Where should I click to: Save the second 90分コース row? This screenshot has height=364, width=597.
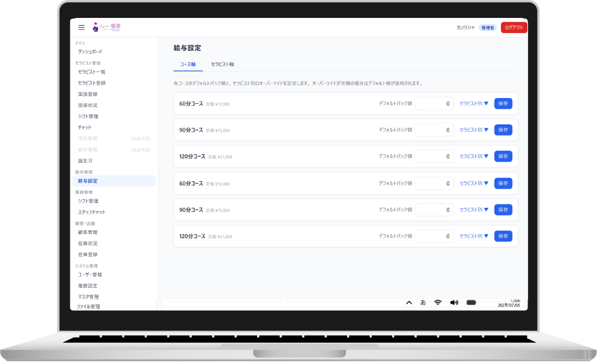tap(504, 210)
